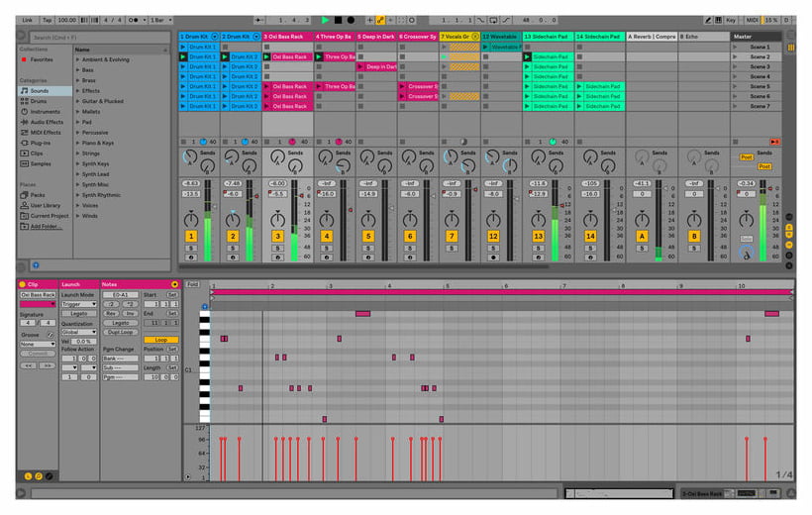
Task: Toggle the yellow Loop switch
Action: (161, 340)
